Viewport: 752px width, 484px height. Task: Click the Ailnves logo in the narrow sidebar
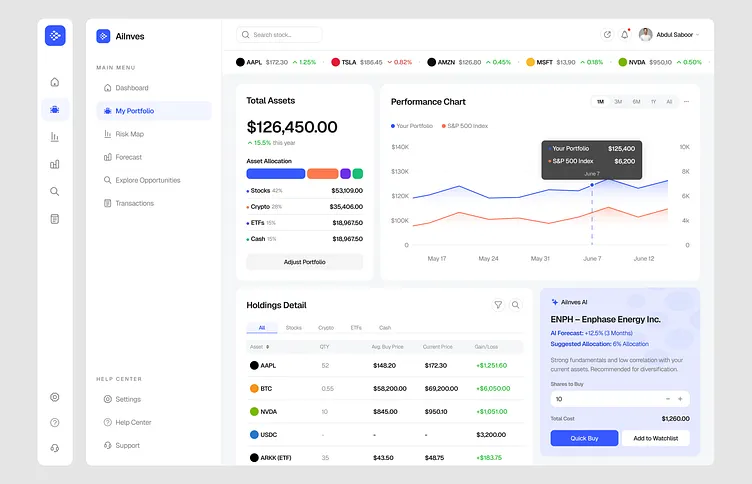[x=55, y=35]
